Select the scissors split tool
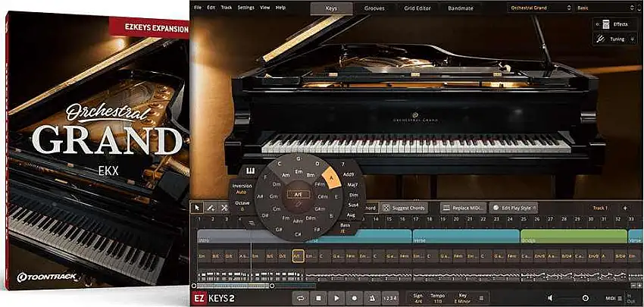The width and height of the screenshot is (644, 307). tap(224, 208)
